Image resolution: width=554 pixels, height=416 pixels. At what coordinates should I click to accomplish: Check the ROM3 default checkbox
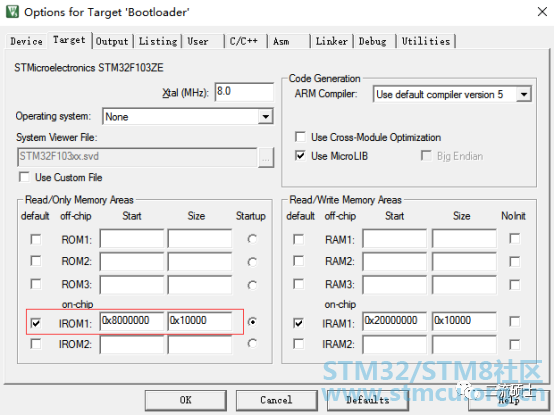(36, 284)
